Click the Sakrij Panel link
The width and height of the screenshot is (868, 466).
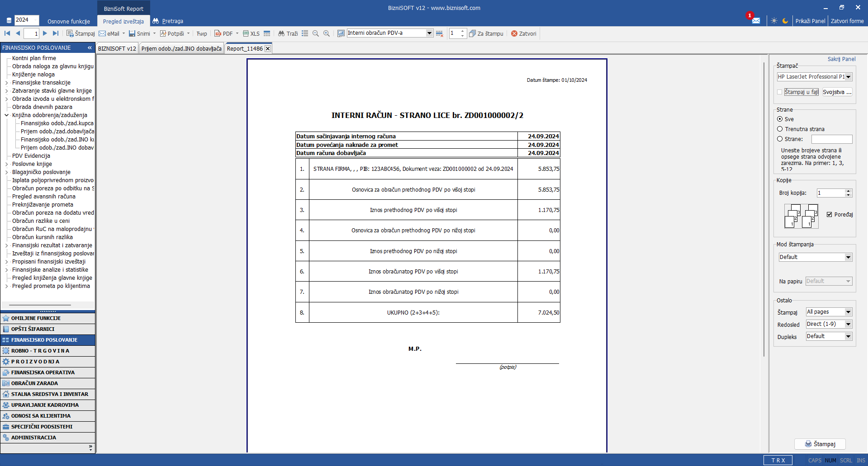pos(841,59)
